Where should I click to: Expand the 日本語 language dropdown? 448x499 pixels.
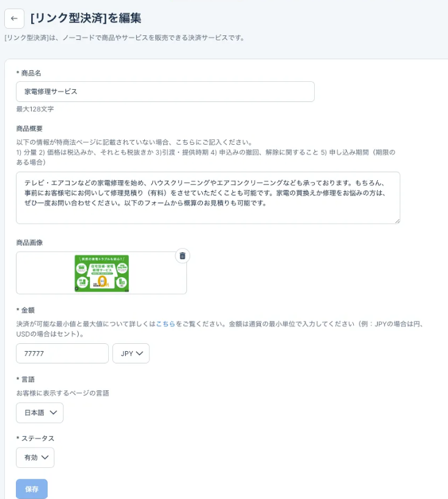click(x=40, y=413)
